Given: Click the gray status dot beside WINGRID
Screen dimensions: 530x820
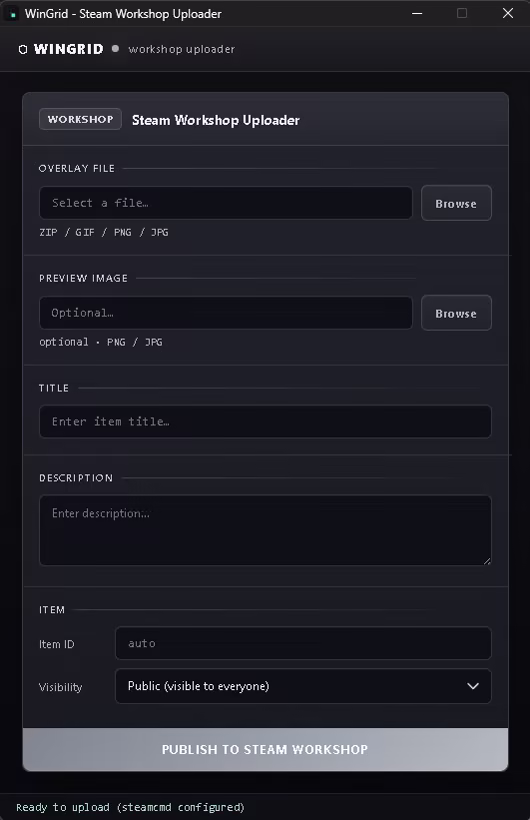Looking at the screenshot, I should click(115, 49).
